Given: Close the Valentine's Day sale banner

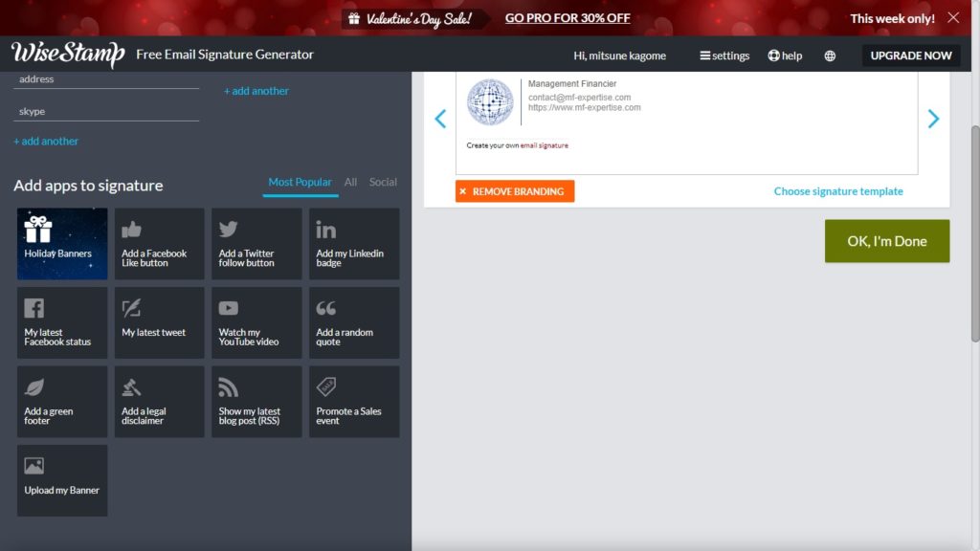Looking at the screenshot, I should click(x=953, y=17).
